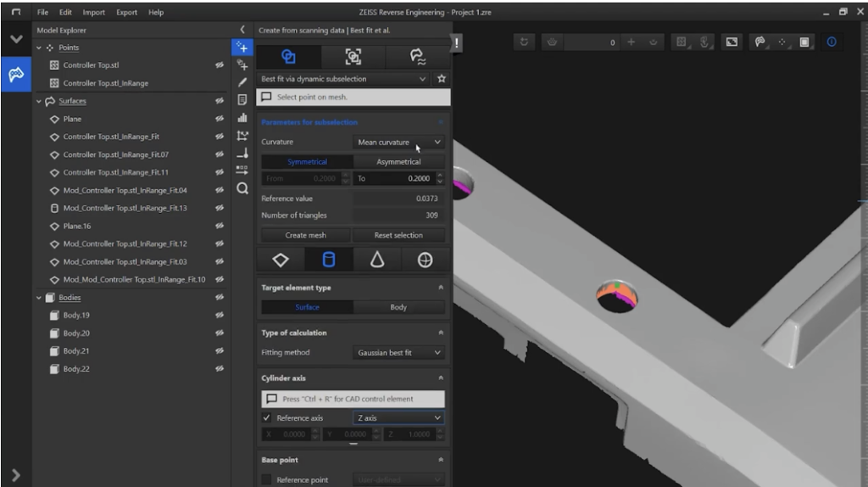
Task: Select the cylinder shape icon
Action: click(330, 261)
